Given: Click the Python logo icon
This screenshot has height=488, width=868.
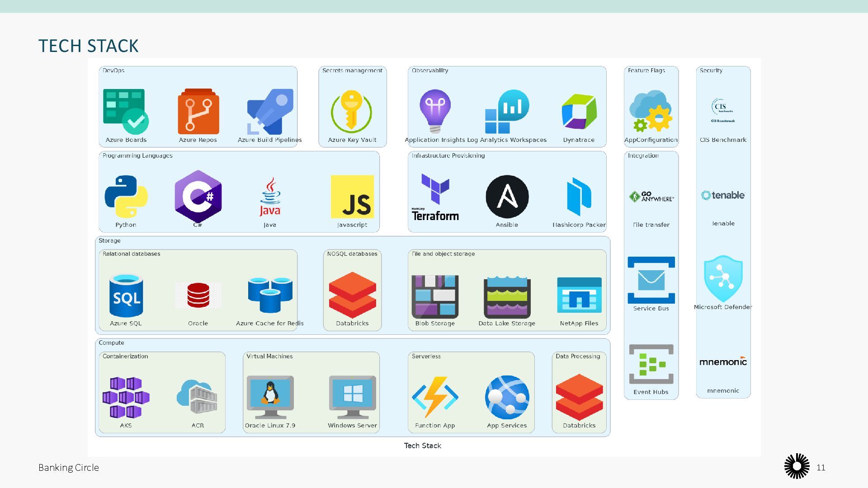Looking at the screenshot, I should pyautogui.click(x=126, y=197).
